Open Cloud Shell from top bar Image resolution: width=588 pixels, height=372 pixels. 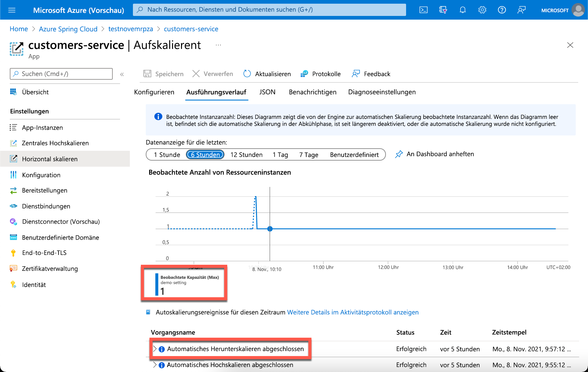point(423,10)
